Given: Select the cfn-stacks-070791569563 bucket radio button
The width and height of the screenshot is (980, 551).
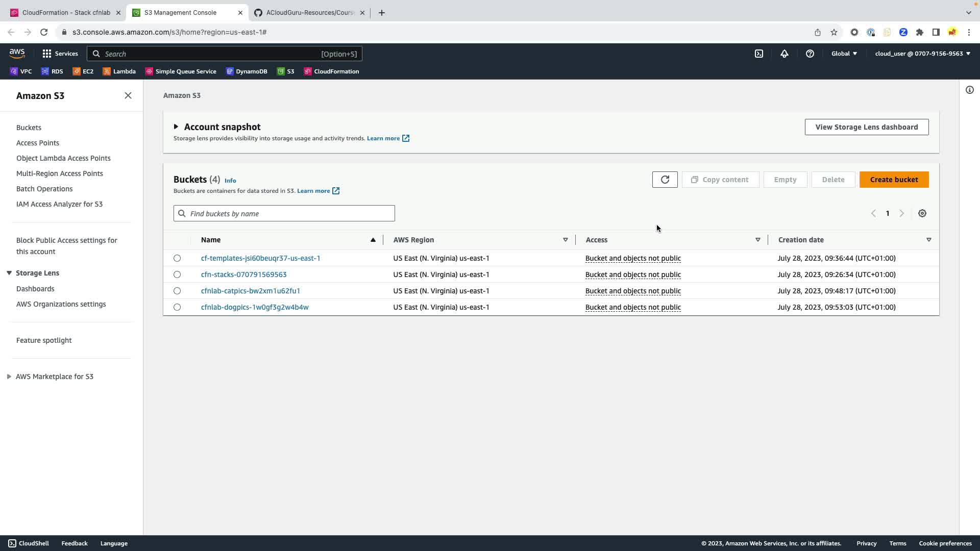Looking at the screenshot, I should (x=177, y=274).
